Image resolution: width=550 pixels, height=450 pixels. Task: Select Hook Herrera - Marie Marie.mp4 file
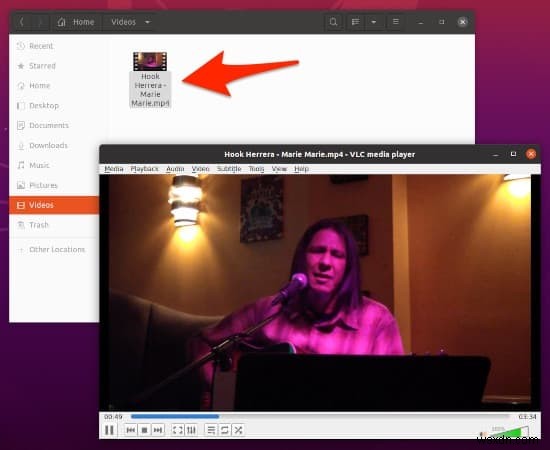(150, 80)
